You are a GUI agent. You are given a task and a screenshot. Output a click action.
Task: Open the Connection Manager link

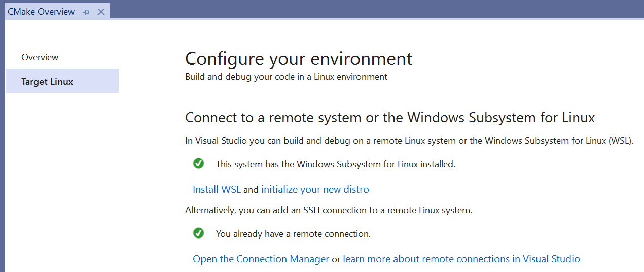261,259
